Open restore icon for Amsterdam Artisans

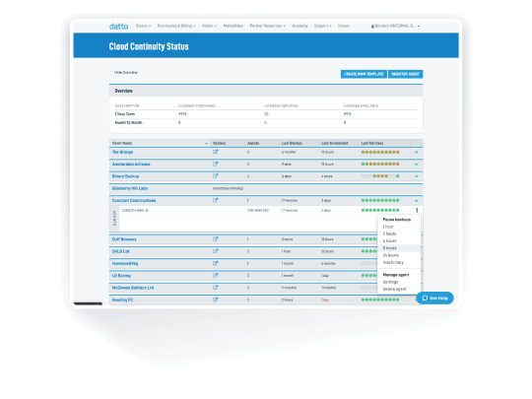(215, 164)
